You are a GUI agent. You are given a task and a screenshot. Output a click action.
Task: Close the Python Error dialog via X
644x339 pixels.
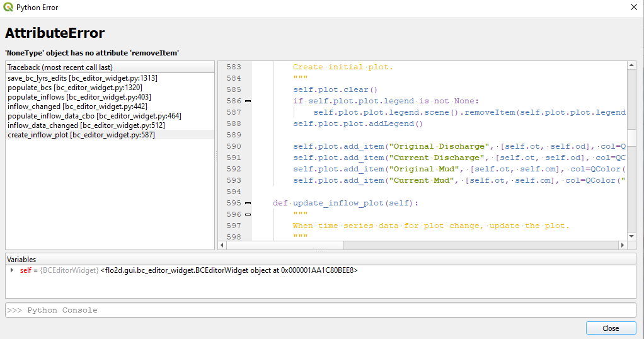633,7
